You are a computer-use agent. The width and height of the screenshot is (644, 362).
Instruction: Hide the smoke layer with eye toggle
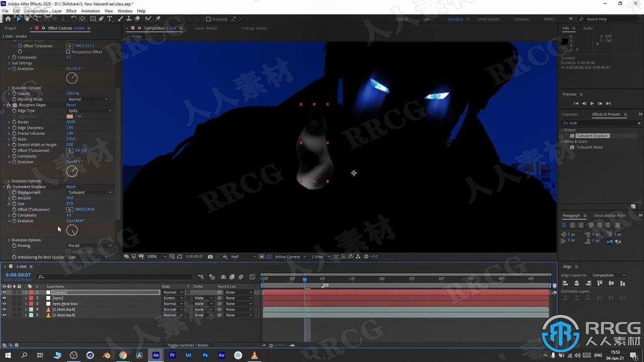tap(4, 292)
